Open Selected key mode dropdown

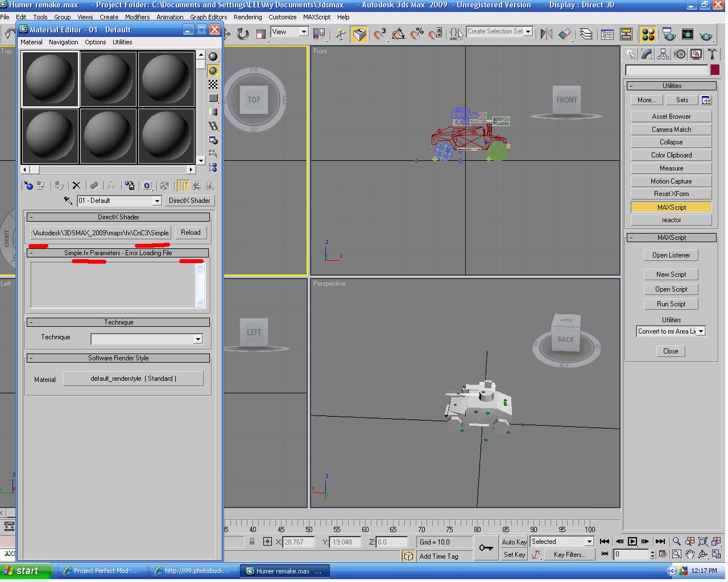pos(589,542)
